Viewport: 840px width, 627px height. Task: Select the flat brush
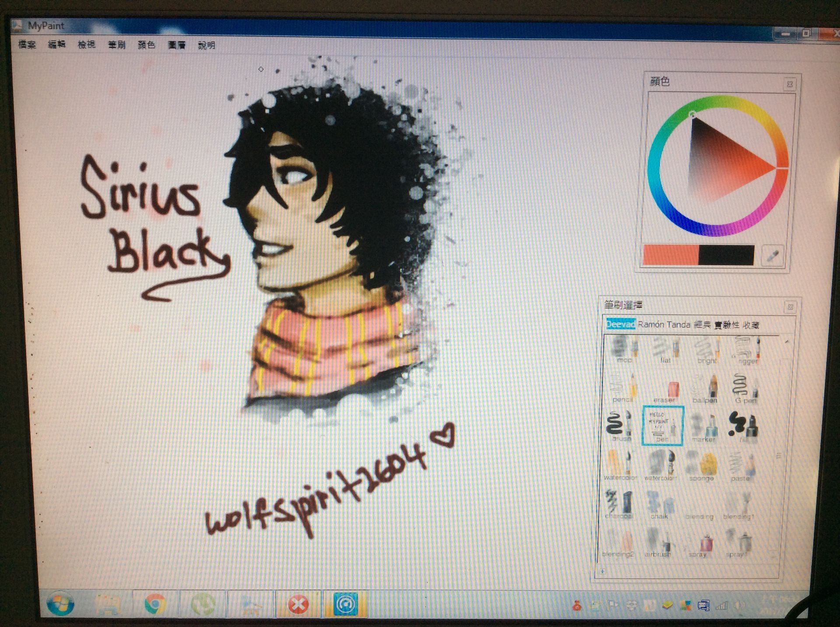[x=665, y=349]
